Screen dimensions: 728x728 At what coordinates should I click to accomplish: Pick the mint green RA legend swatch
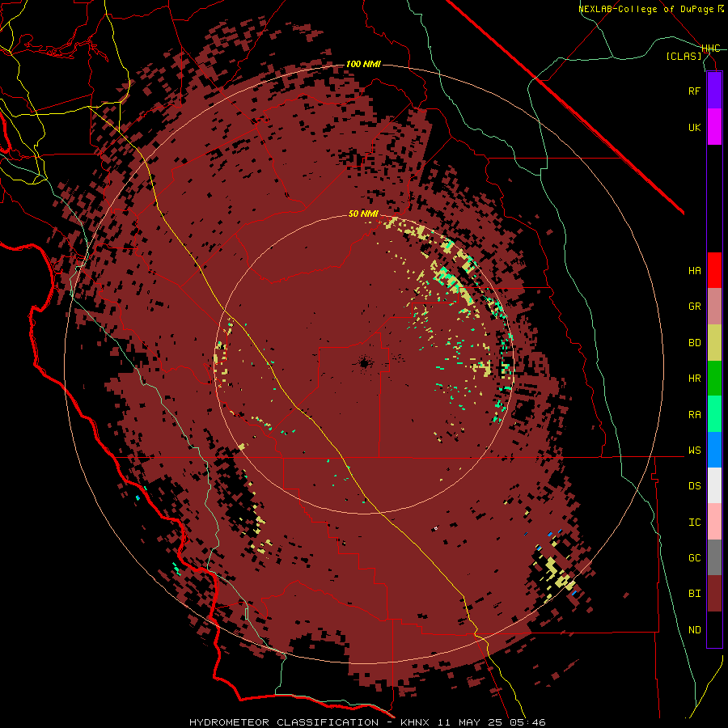click(714, 414)
